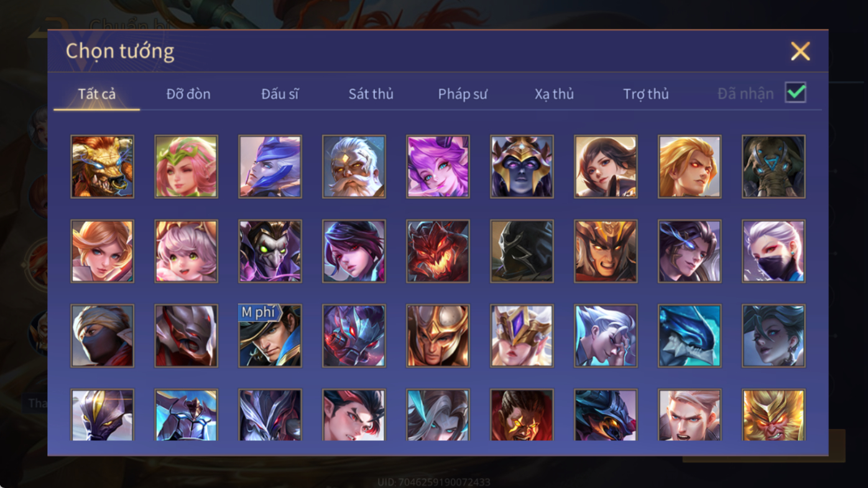Image resolution: width=868 pixels, height=488 pixels.
Task: Switch to the Xạ thủ tab
Action: (x=554, y=94)
